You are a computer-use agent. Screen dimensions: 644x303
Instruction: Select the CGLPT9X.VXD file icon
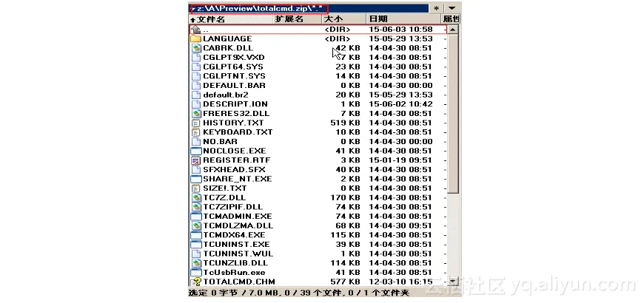coord(196,58)
